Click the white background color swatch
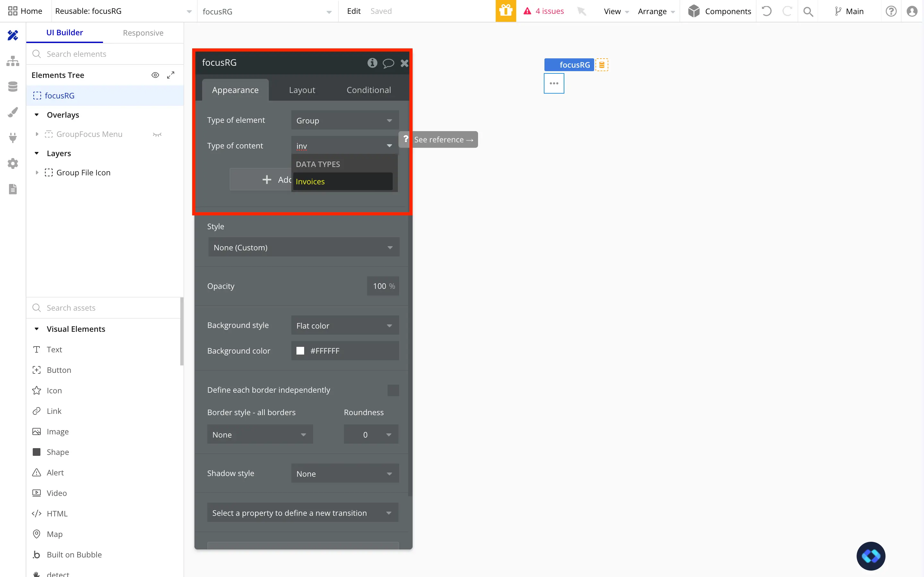This screenshot has height=577, width=924. click(x=301, y=351)
